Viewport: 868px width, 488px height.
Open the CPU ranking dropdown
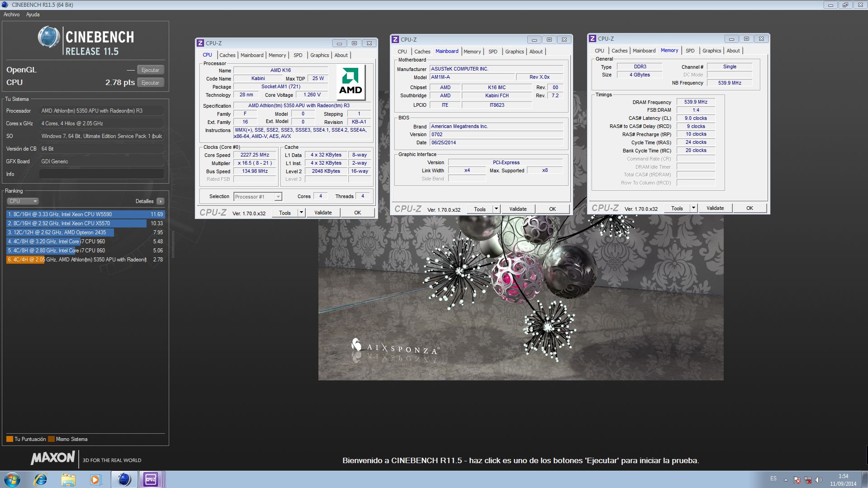(23, 201)
